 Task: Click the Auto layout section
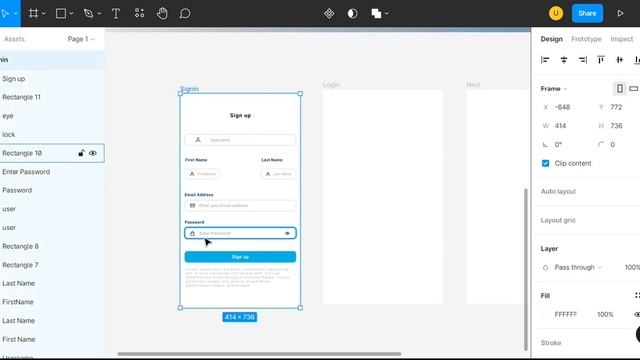click(x=558, y=191)
